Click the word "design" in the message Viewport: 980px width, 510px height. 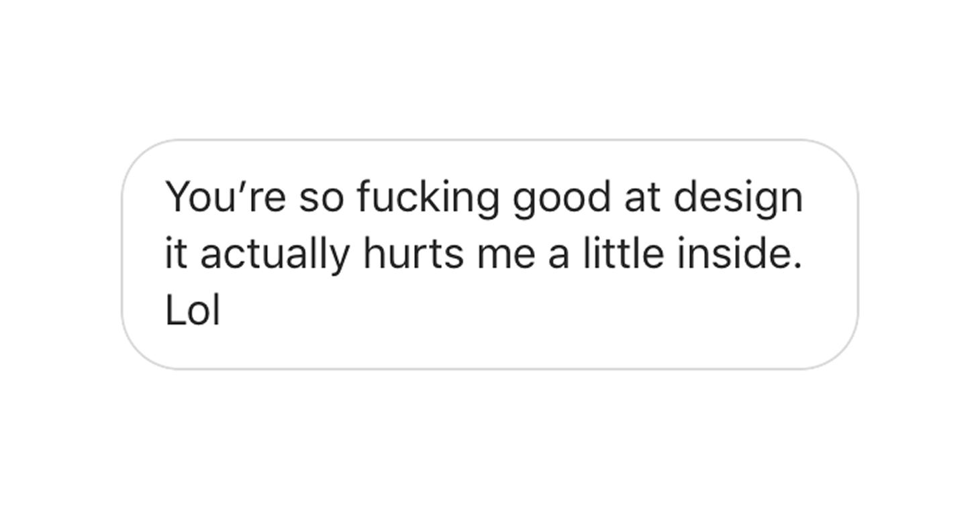click(738, 199)
